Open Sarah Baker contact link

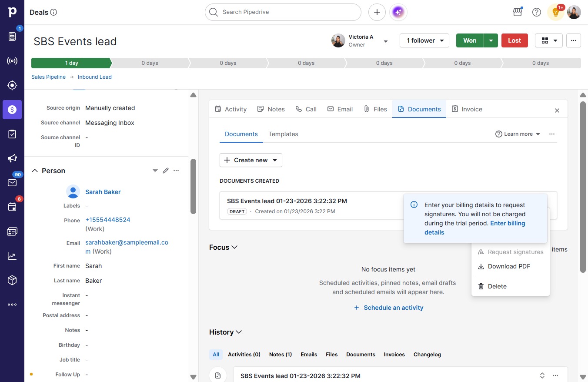pos(103,192)
